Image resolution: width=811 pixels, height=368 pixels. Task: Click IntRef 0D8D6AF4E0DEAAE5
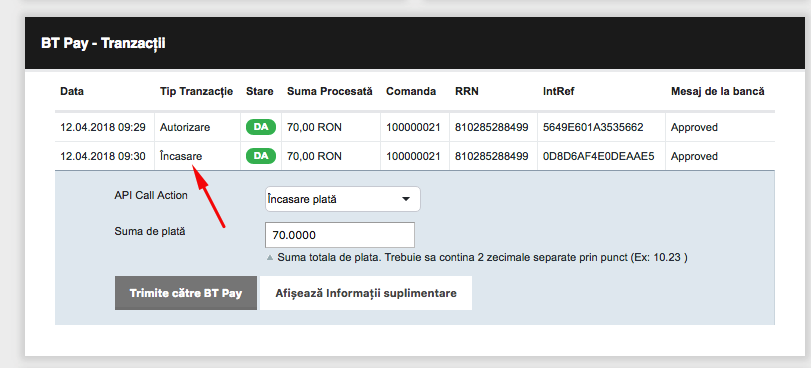tap(598, 156)
